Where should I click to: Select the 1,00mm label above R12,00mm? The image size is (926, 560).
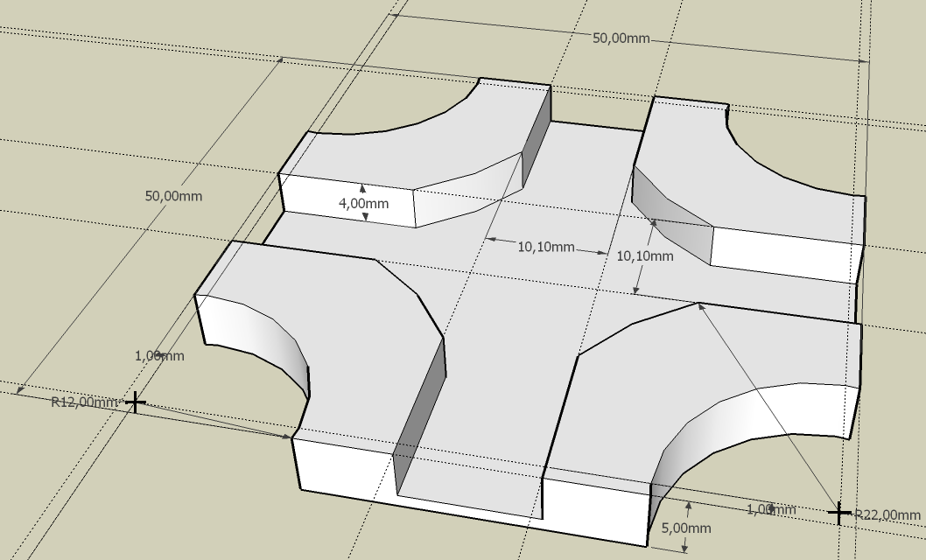pyautogui.click(x=159, y=355)
